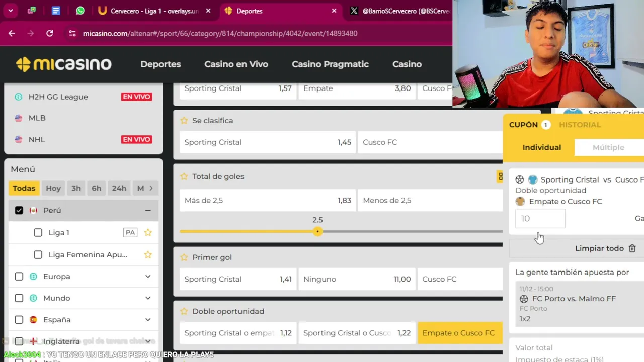
Task: View site information icon in address bar
Action: pos(72,33)
